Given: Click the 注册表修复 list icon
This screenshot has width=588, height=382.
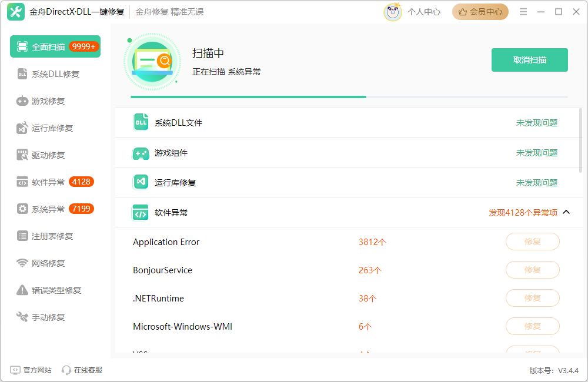Looking at the screenshot, I should click(22, 236).
